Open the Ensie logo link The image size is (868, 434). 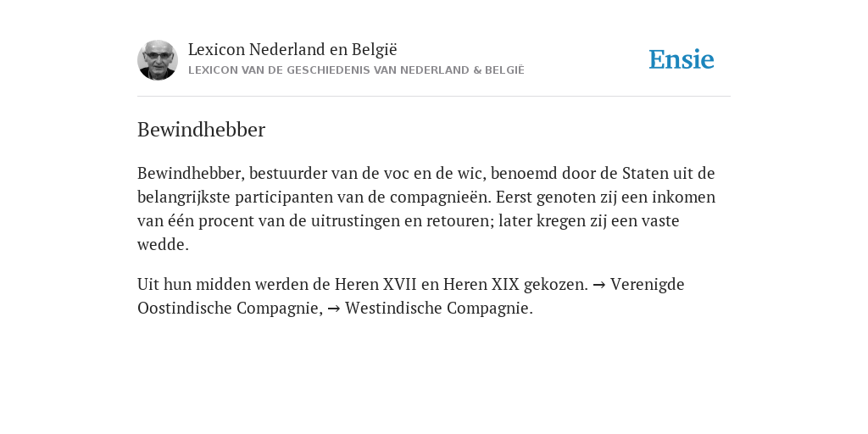coord(682,59)
